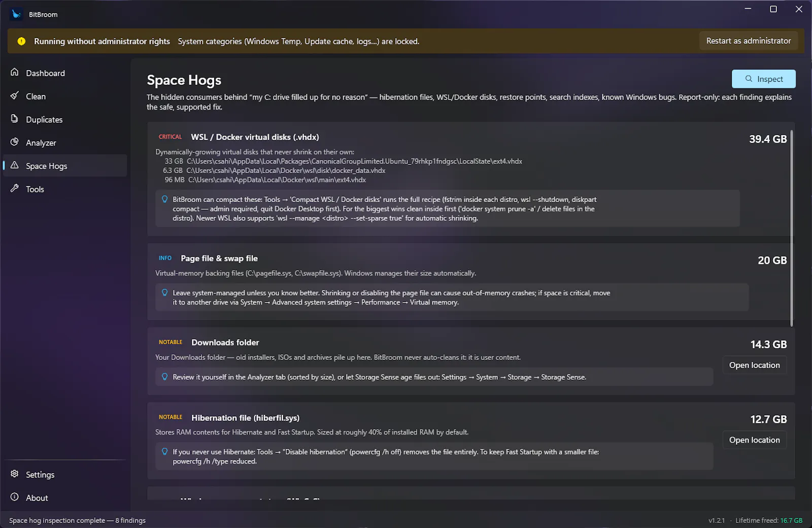This screenshot has width=812, height=528.
Task: Click the 14.3 GB size value
Action: [x=768, y=345]
